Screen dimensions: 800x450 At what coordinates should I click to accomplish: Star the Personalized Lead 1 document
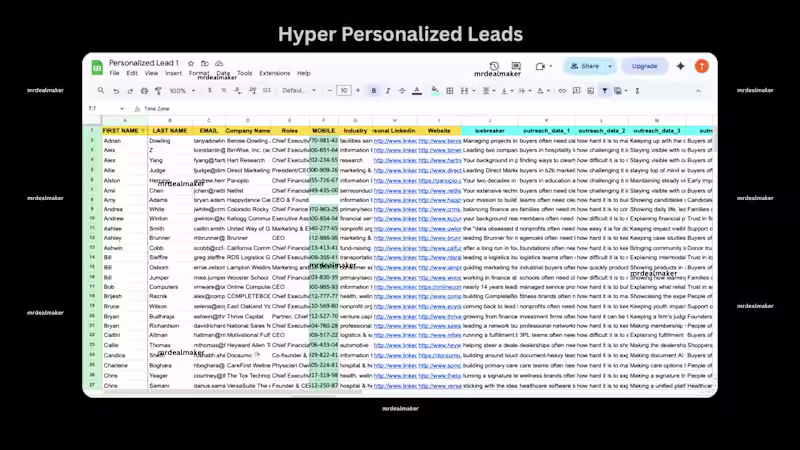[x=191, y=63]
